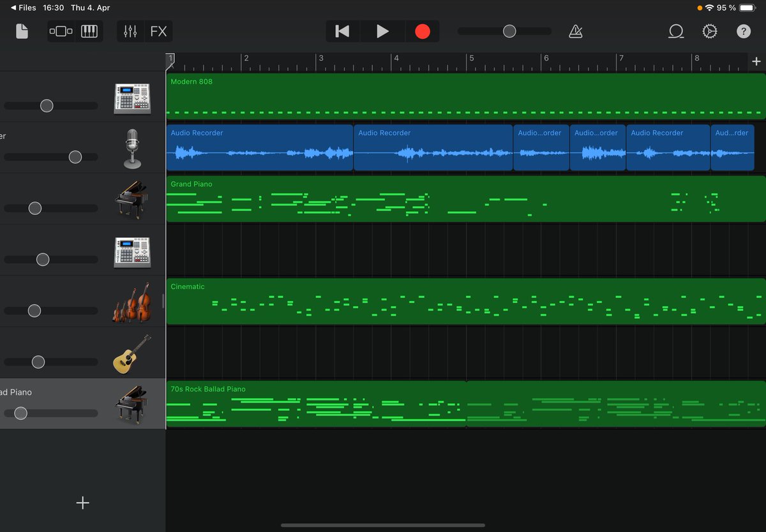Start playback with Play button
The image size is (766, 532).
(382, 31)
